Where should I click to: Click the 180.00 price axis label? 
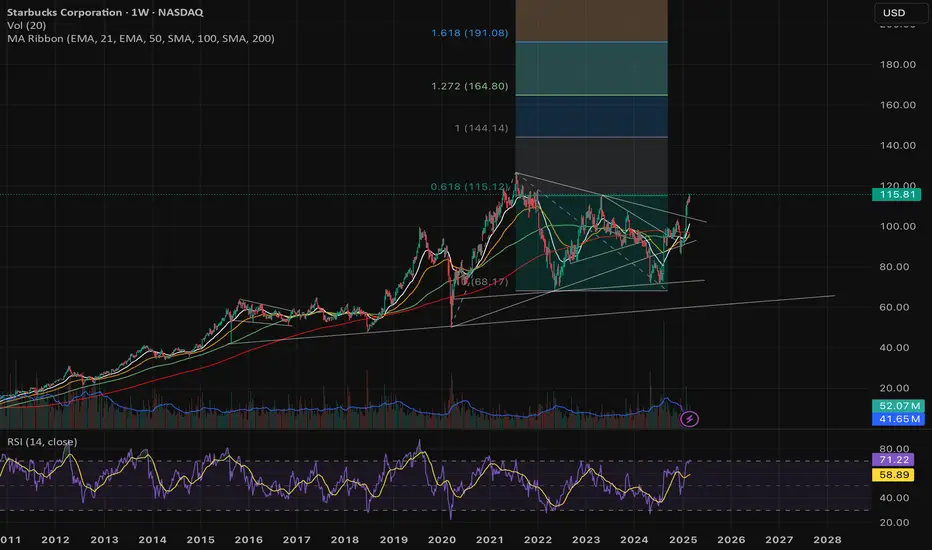click(x=898, y=64)
